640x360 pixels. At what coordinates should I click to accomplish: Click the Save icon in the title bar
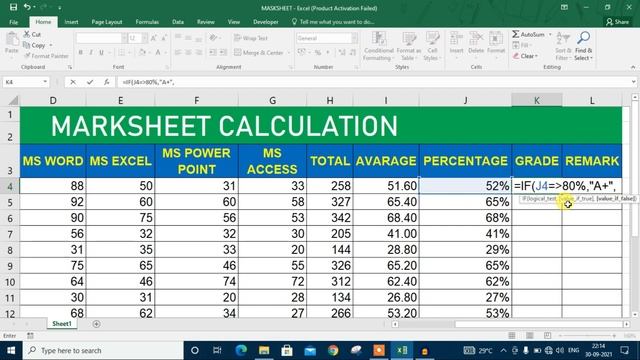[x=13, y=7]
